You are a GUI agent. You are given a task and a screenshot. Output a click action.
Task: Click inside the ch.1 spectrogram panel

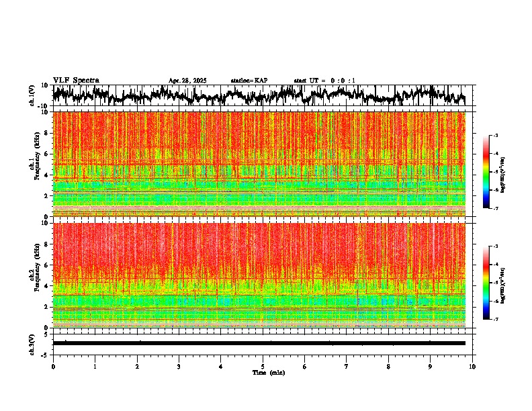click(x=259, y=164)
